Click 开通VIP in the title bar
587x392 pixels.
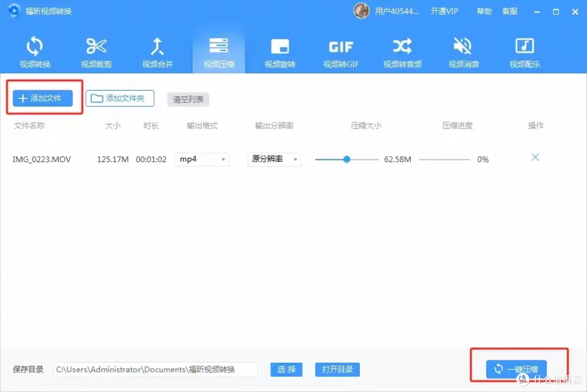pos(444,11)
